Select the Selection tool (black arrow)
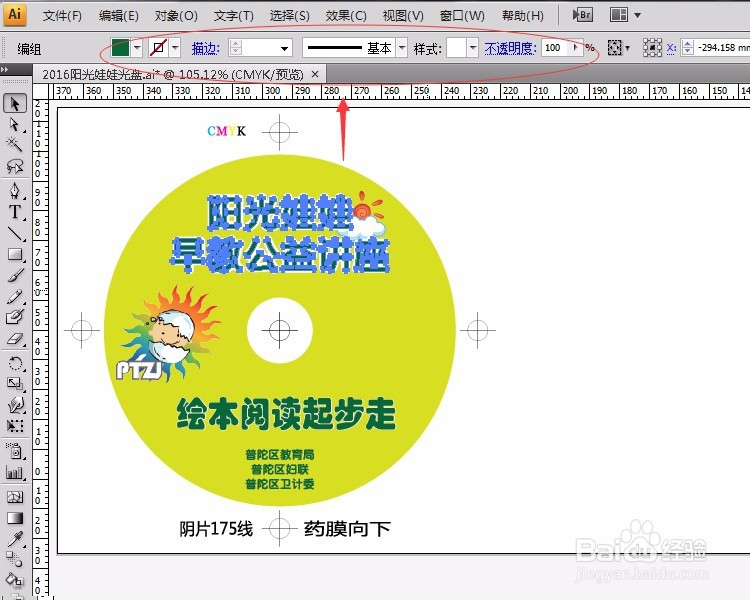This screenshot has width=750, height=600. tap(15, 103)
